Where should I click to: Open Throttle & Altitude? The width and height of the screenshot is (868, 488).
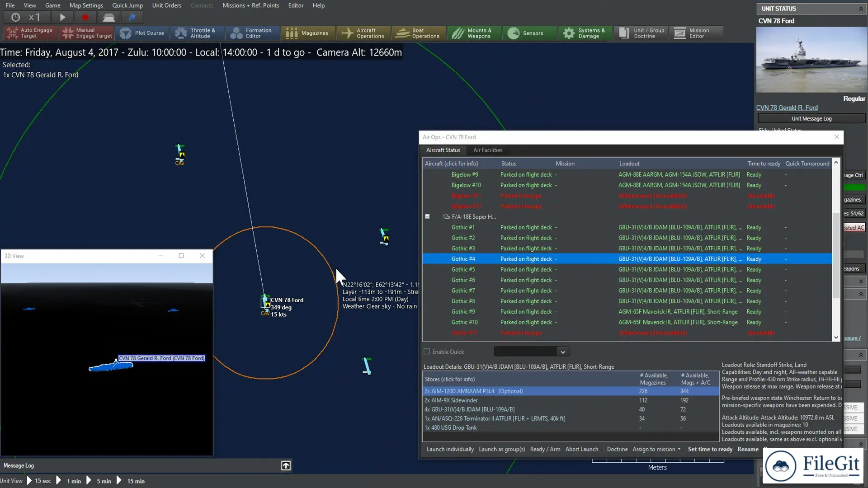click(x=198, y=33)
